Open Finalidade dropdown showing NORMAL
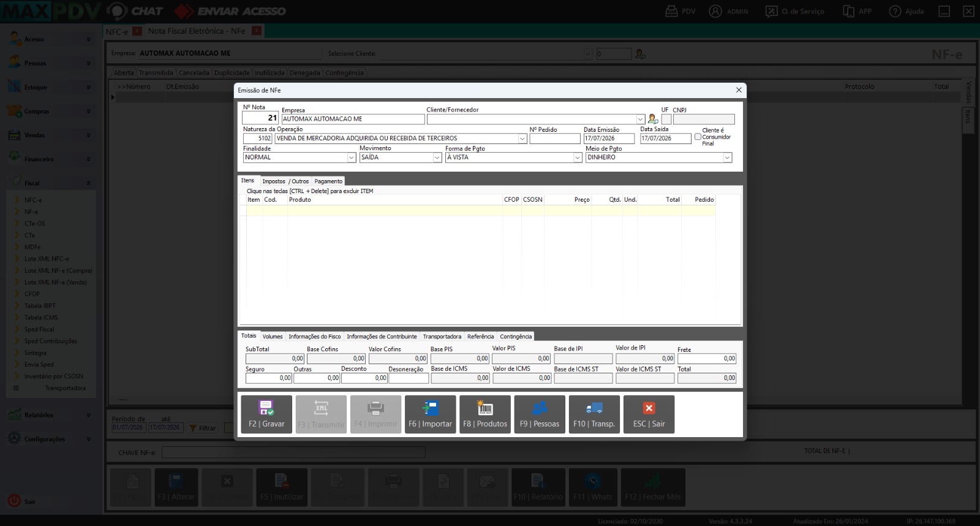Image resolution: width=980 pixels, height=526 pixels. tap(352, 158)
